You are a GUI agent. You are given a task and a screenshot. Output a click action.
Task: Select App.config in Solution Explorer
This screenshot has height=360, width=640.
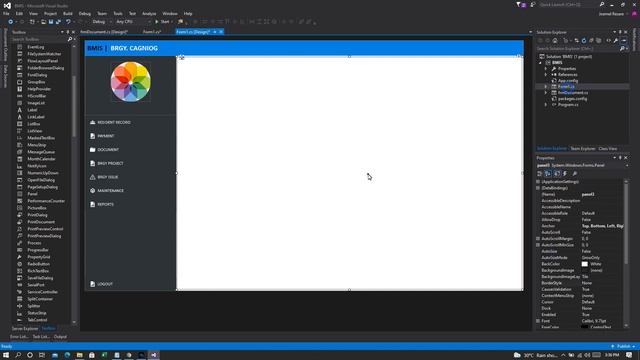click(568, 81)
